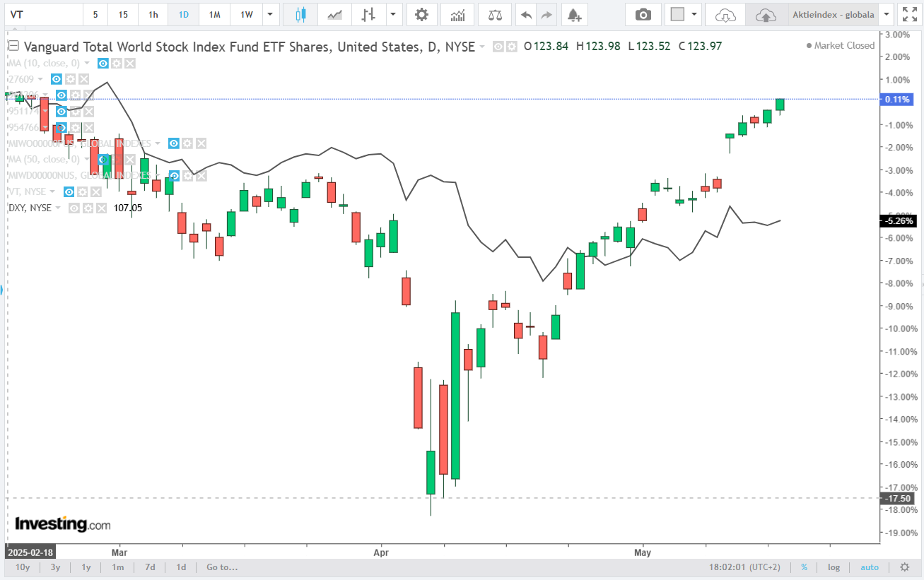
Task: Show the hidden DXY, NYSE series
Action: point(75,208)
